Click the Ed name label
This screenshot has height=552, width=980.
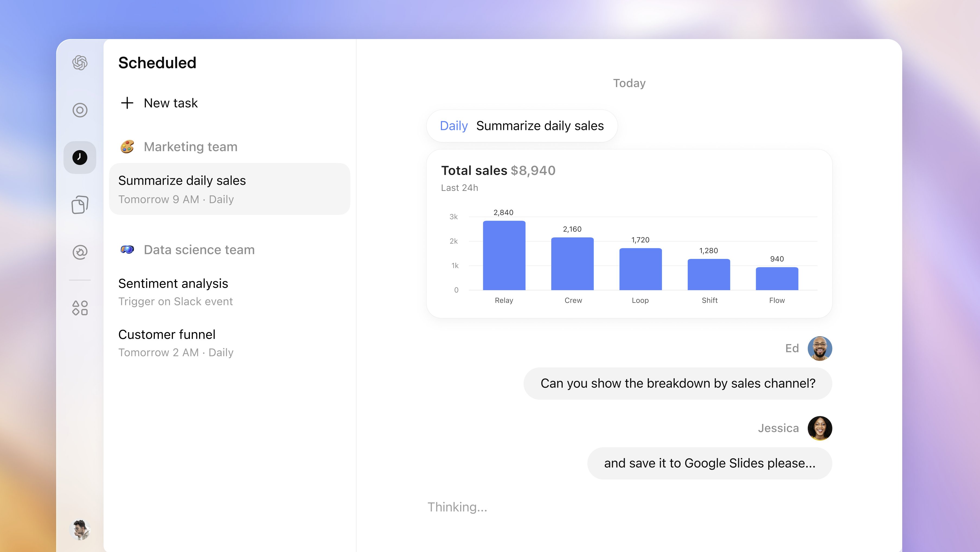pos(792,348)
